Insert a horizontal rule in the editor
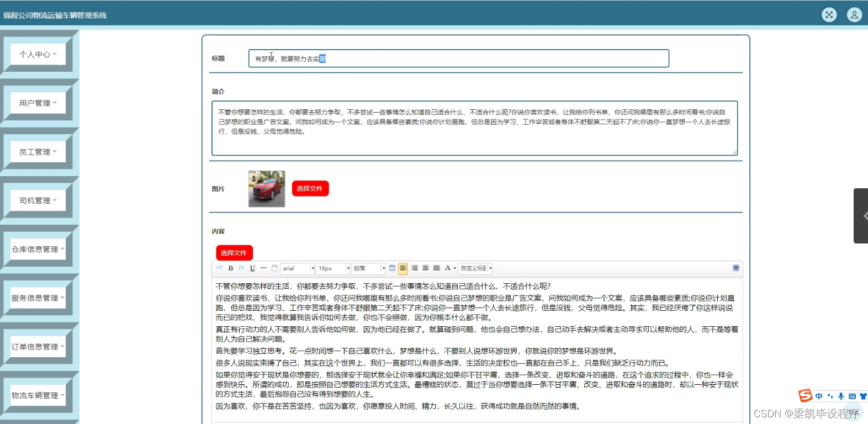Viewport: 868px width, 424px height. pyautogui.click(x=263, y=268)
